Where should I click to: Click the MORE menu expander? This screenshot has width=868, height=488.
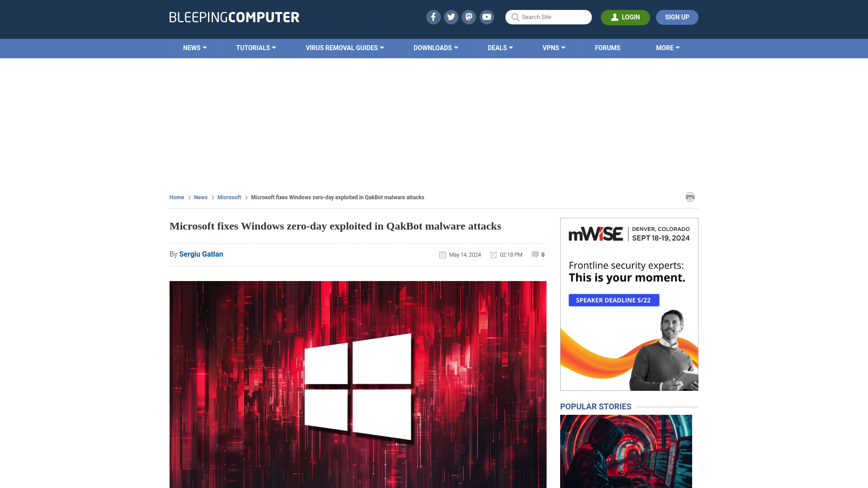(x=668, y=47)
